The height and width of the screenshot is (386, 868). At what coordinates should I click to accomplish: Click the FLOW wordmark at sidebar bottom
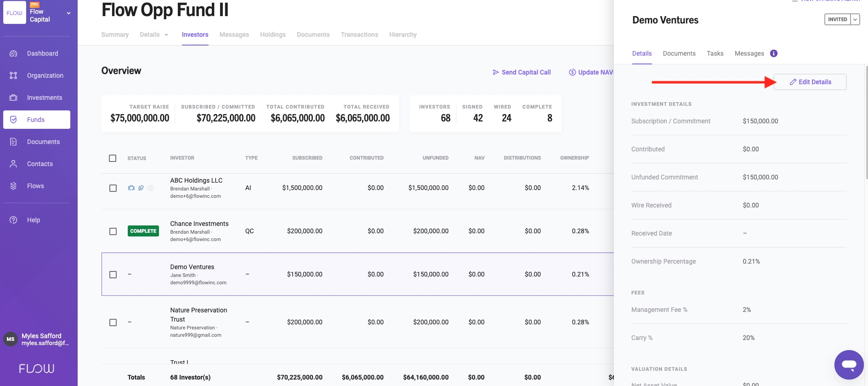[37, 369]
